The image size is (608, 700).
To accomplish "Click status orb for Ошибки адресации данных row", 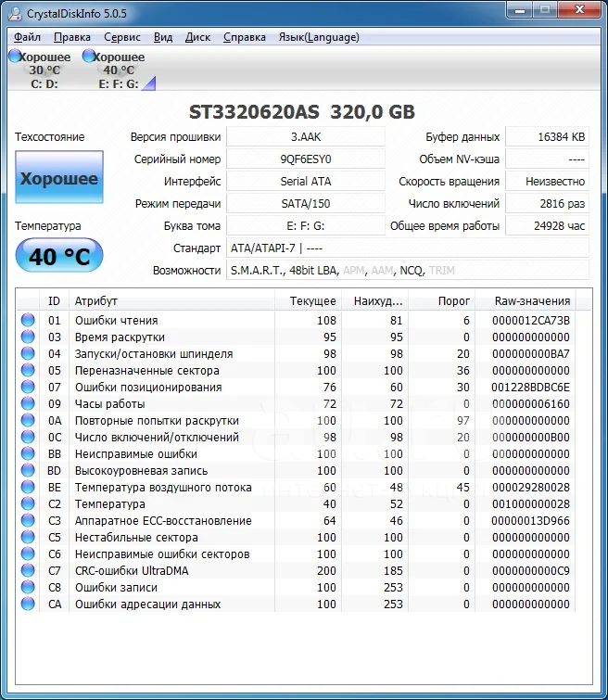I will (x=28, y=604).
